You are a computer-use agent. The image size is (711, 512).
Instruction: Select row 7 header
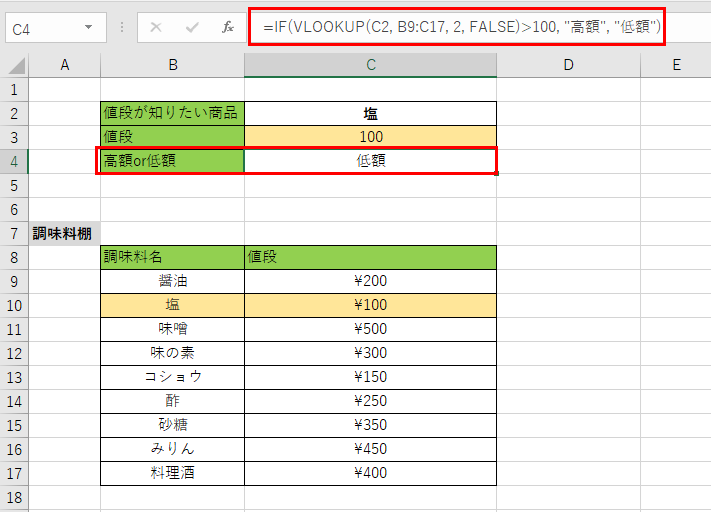click(14, 234)
